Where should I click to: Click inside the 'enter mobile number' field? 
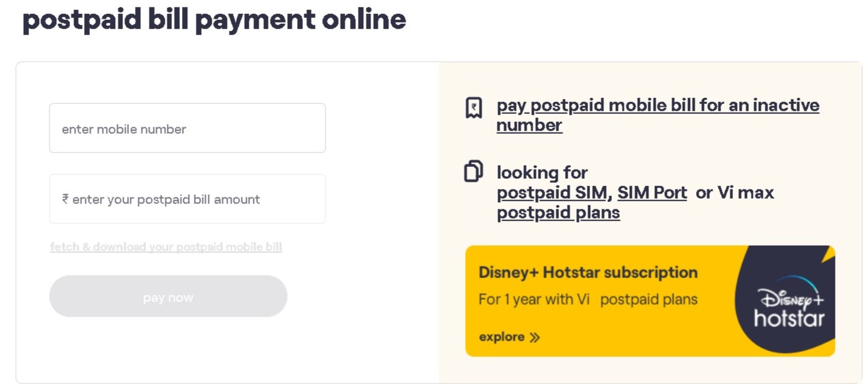coord(187,128)
